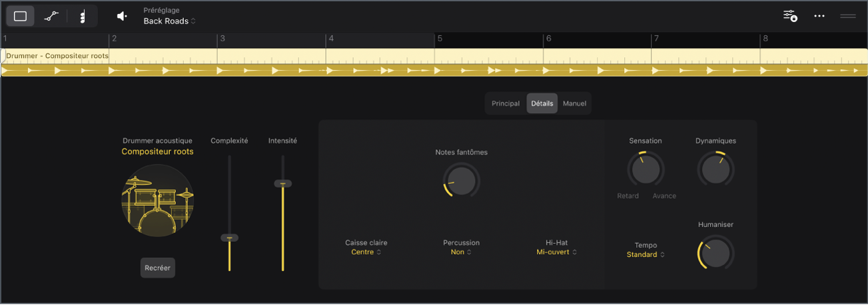Image resolution: width=868 pixels, height=305 pixels.
Task: Switch to the Manuel tab
Action: 574,104
